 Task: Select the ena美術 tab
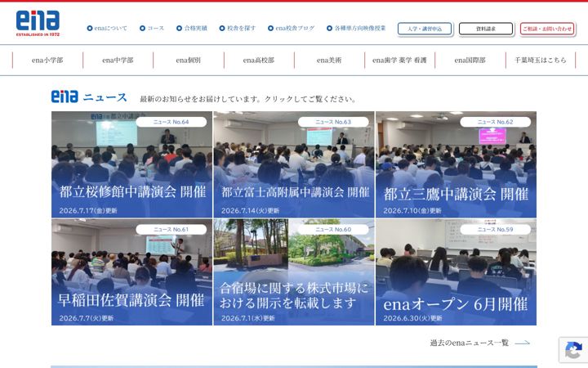click(x=329, y=60)
